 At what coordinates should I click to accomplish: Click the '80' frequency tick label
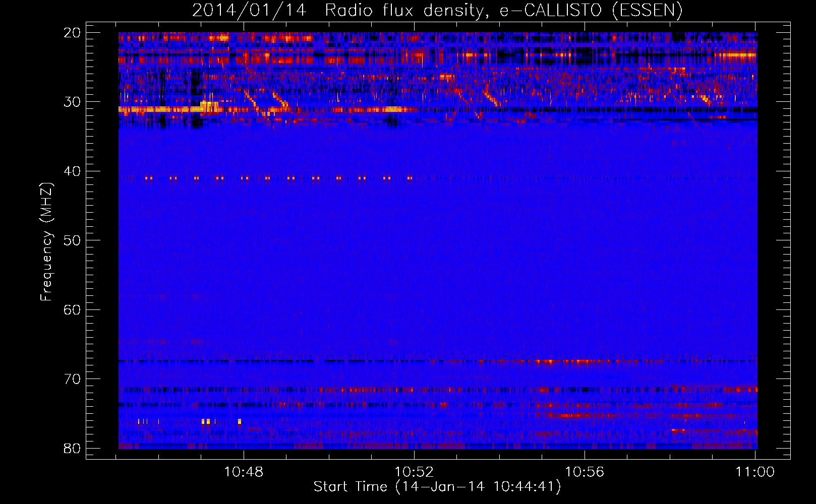(x=72, y=448)
